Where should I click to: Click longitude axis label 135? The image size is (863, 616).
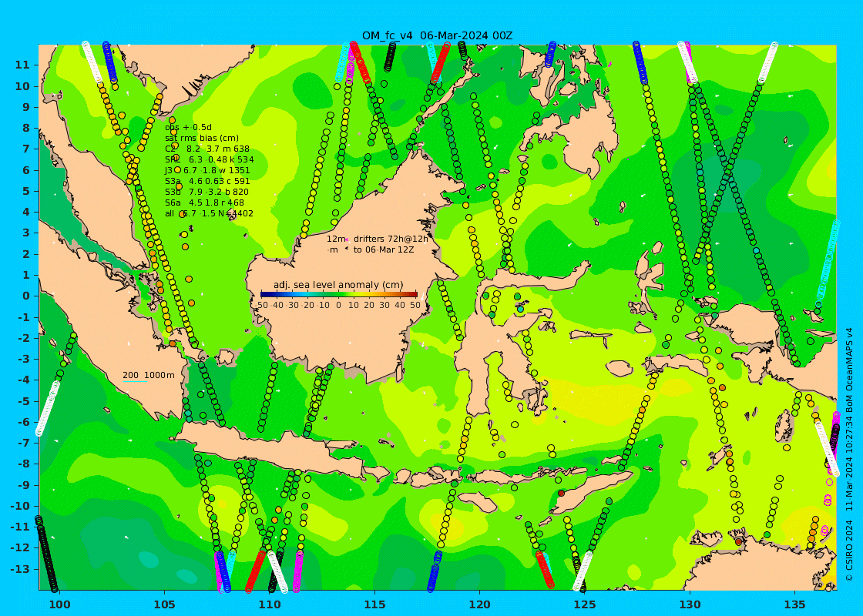pyautogui.click(x=794, y=604)
